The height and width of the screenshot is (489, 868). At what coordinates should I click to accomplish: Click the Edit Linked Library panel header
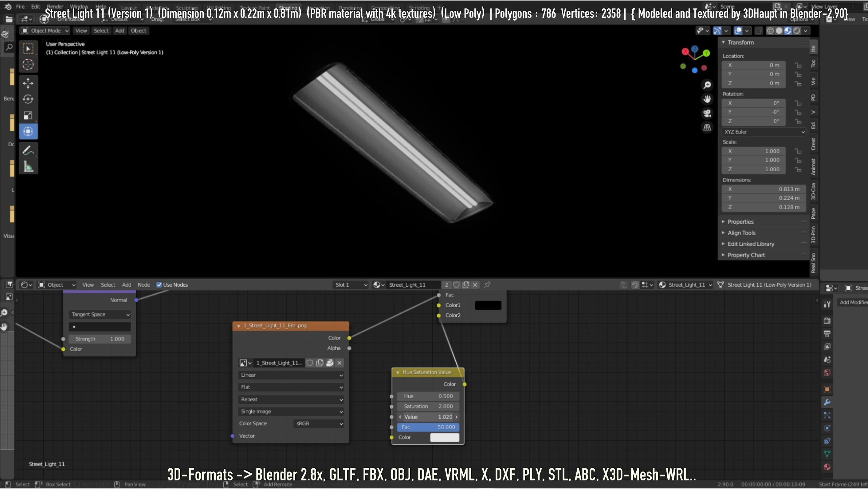point(751,244)
